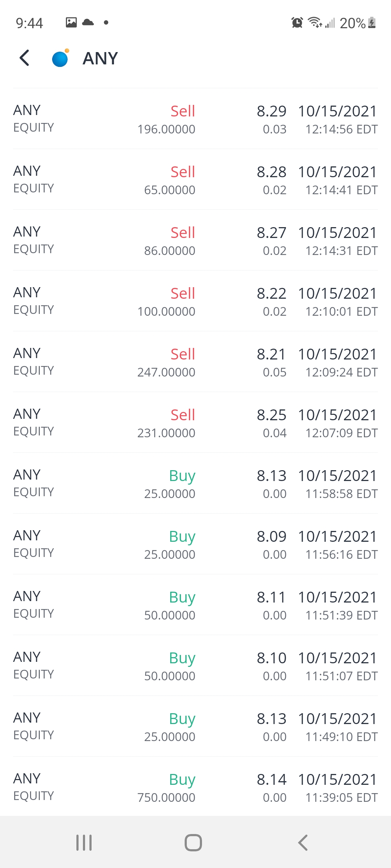
Task: Tap the cloud notification icon
Action: (x=88, y=22)
